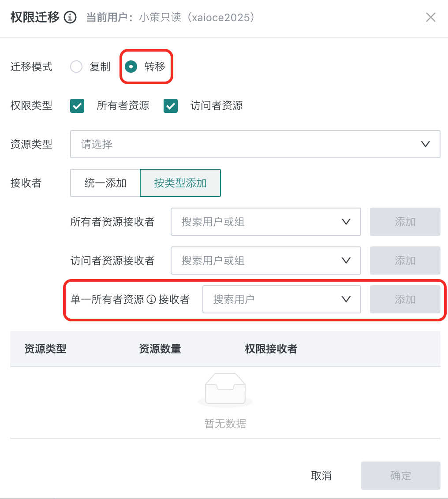Click the info icon next to 单一所有者资源
Image resolution: width=448 pixels, height=499 pixels.
pyautogui.click(x=151, y=299)
